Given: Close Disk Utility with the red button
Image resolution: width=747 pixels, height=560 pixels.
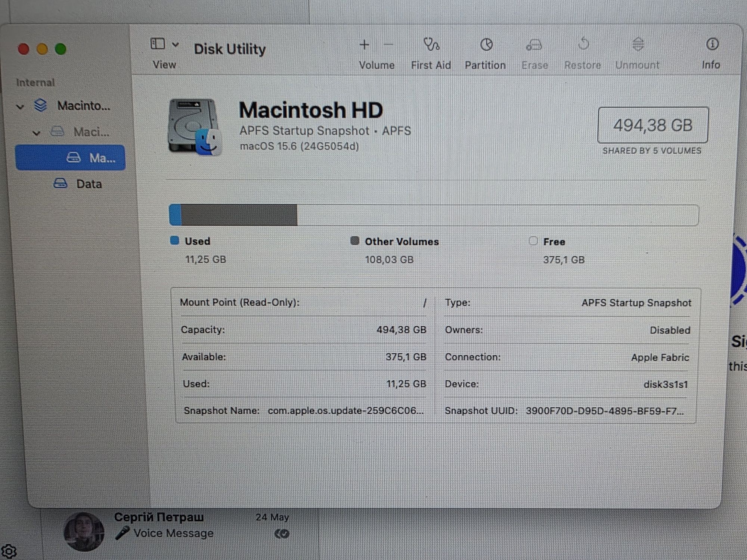Looking at the screenshot, I should click(x=24, y=49).
